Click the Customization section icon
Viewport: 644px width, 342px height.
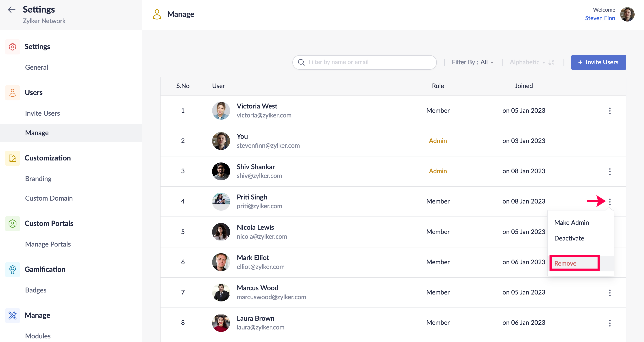(13, 158)
